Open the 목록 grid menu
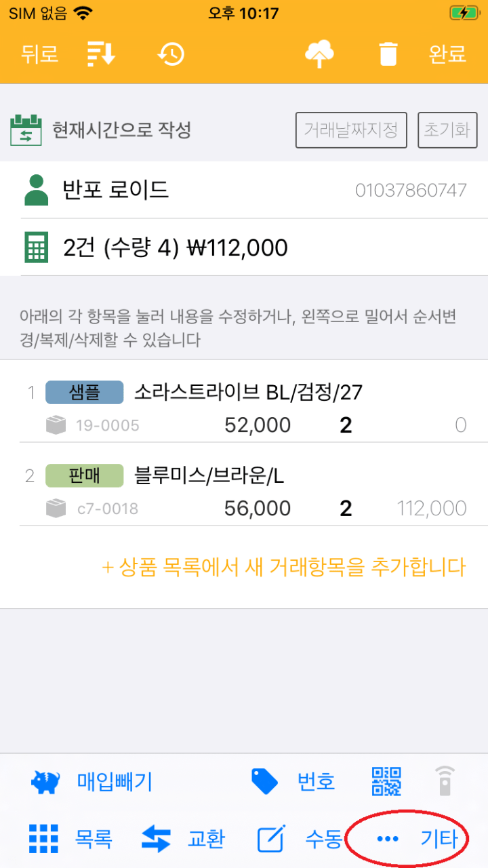 [70, 839]
